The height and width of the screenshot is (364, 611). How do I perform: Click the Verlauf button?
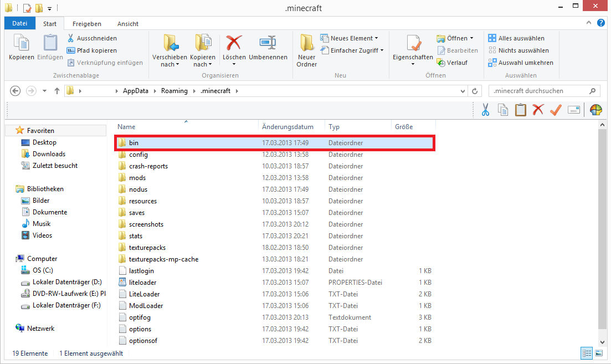tap(452, 63)
